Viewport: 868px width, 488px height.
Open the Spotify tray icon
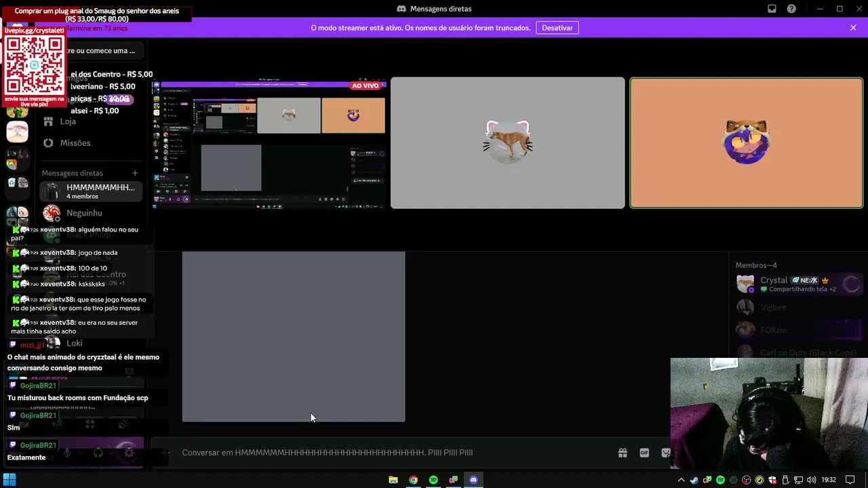tap(720, 480)
